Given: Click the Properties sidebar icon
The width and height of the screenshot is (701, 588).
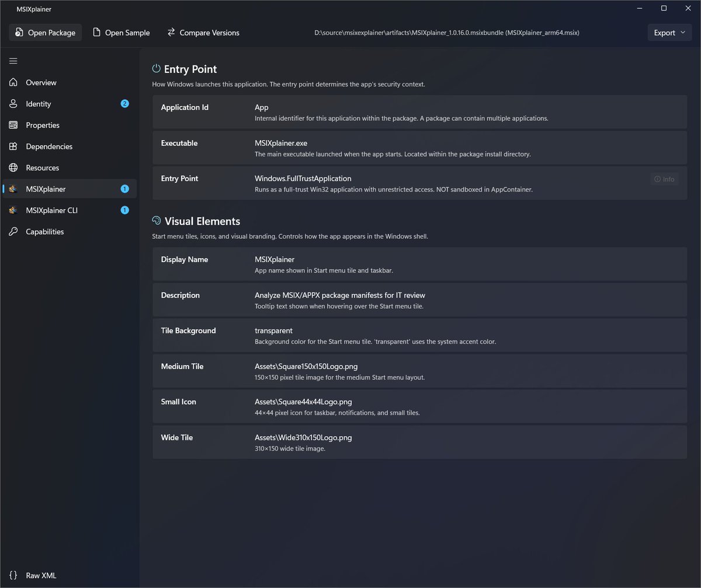Looking at the screenshot, I should 13,125.
